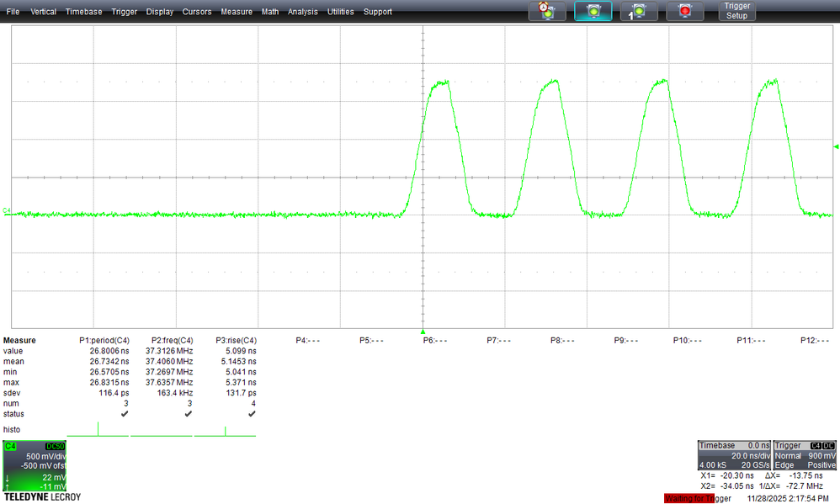Image resolution: width=840 pixels, height=504 pixels.
Task: Open the Timebase descriptor box
Action: [x=734, y=455]
